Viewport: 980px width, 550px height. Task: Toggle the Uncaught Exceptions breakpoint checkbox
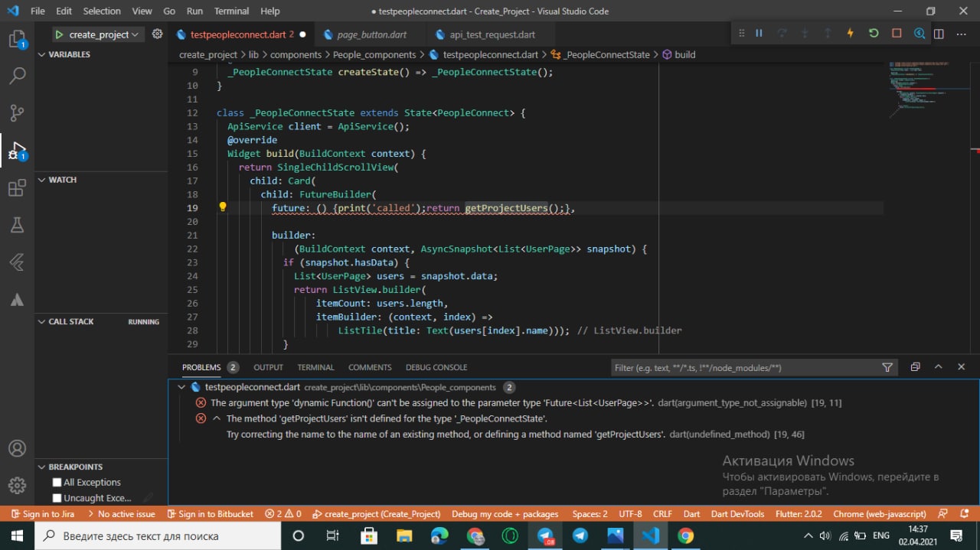(57, 499)
